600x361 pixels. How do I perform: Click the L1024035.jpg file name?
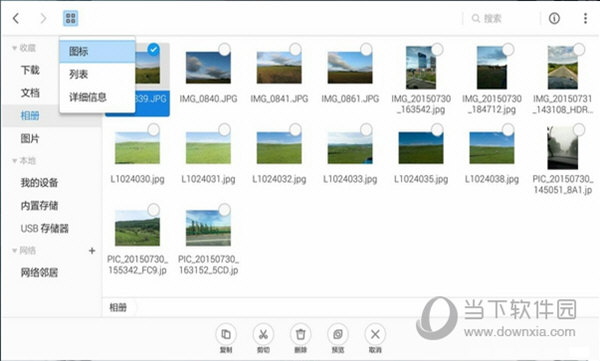(421, 179)
